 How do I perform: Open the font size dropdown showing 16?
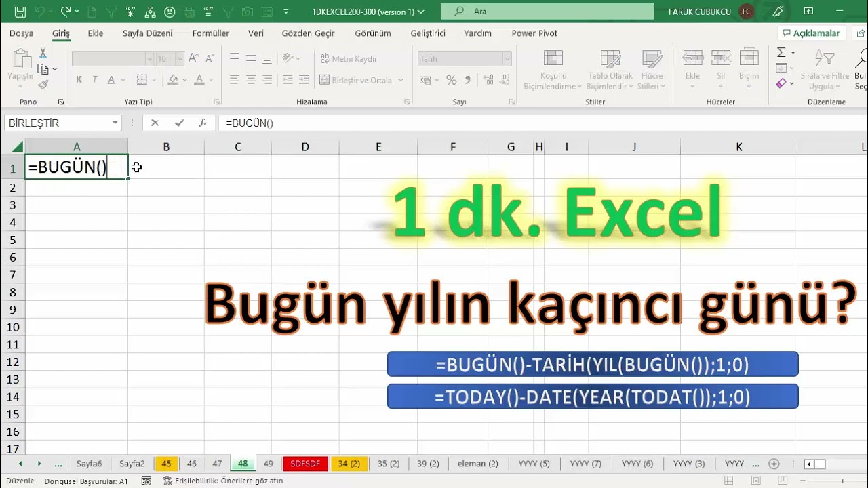pyautogui.click(x=180, y=59)
